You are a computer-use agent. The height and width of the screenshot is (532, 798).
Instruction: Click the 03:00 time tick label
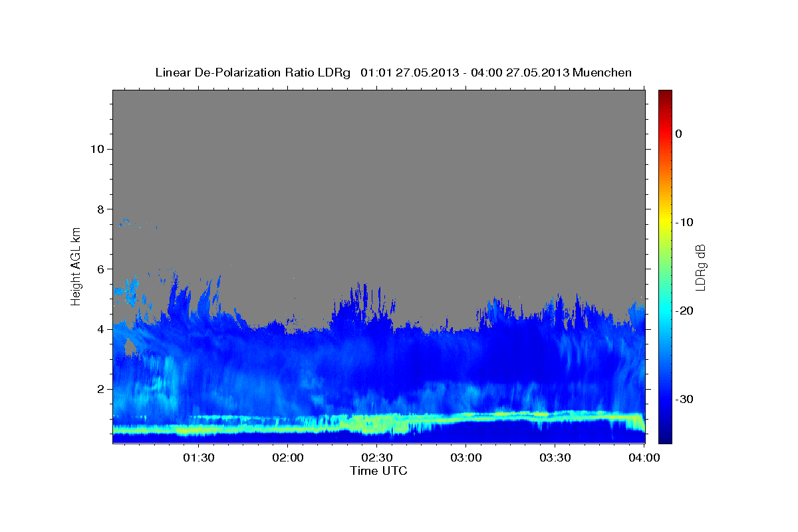pyautogui.click(x=466, y=458)
